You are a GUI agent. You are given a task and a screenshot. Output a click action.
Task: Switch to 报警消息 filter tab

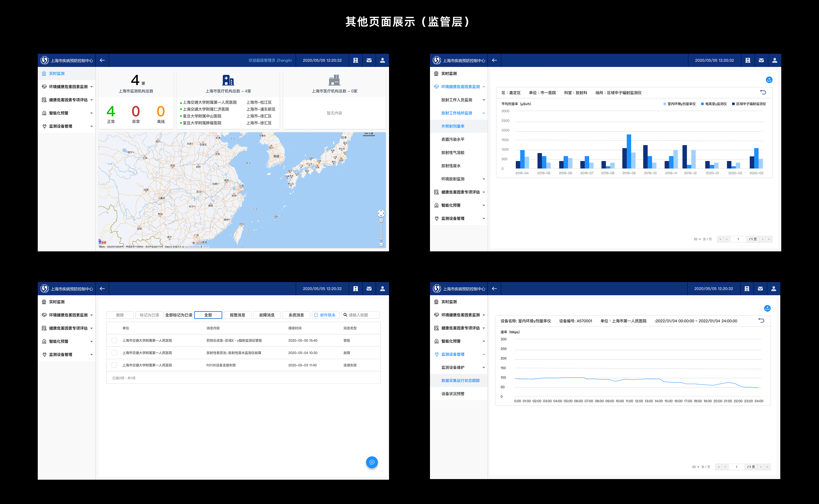coord(237,315)
